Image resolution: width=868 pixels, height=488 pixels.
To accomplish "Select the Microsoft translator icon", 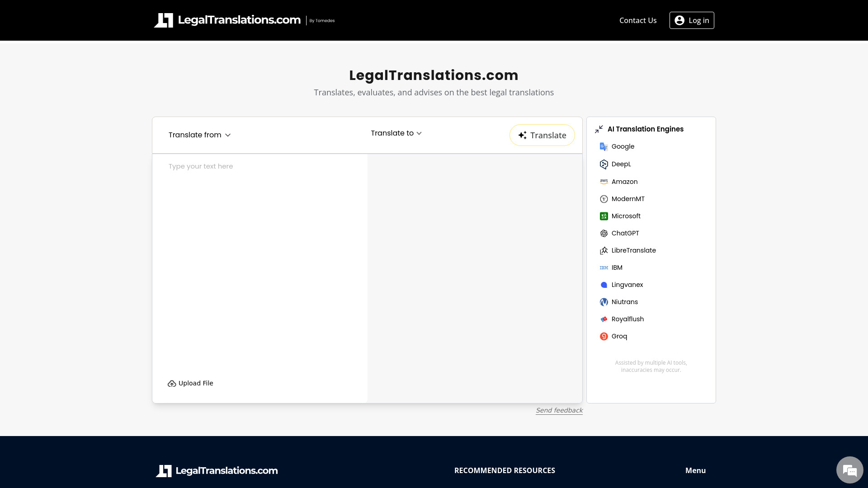I will [x=604, y=216].
